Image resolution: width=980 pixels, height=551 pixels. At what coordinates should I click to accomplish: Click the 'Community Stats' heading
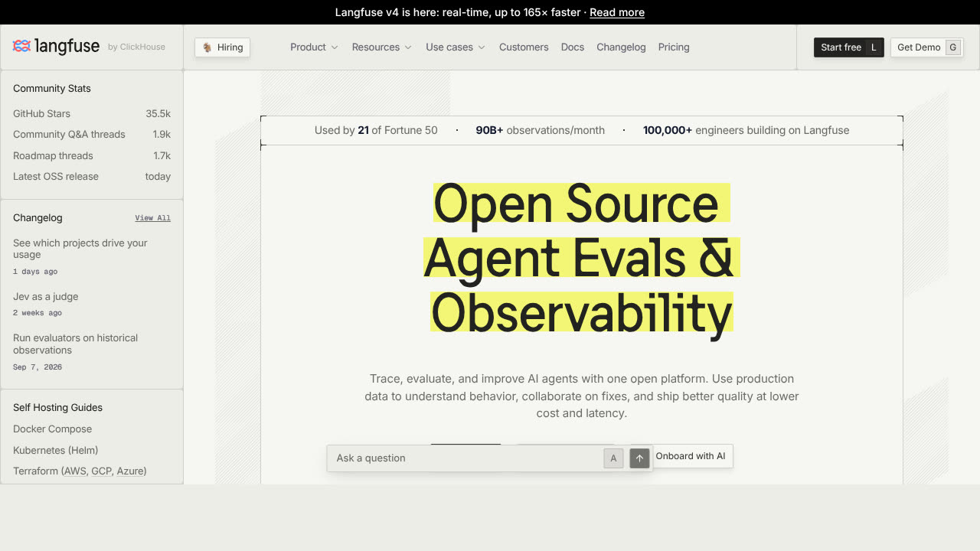click(x=52, y=89)
